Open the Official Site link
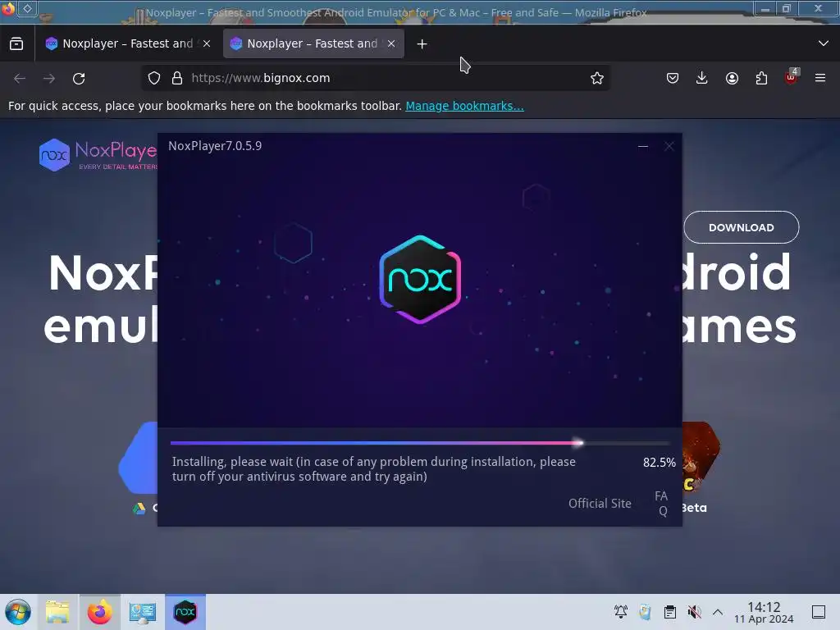Screen dimensions: 840x630 click(600, 504)
